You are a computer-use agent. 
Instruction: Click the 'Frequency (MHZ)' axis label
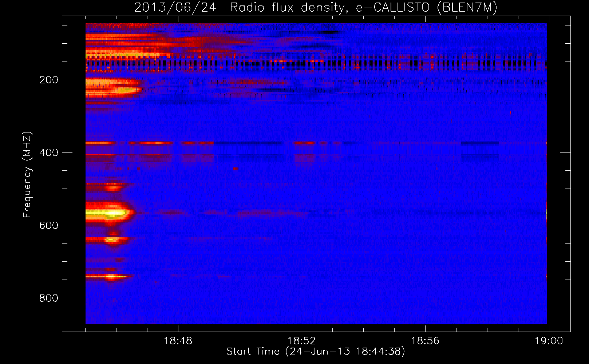[27, 174]
